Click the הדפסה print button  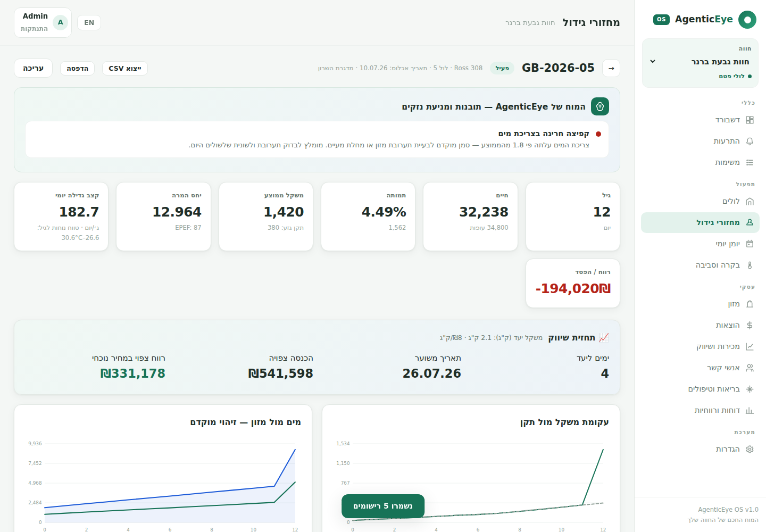coord(77,68)
